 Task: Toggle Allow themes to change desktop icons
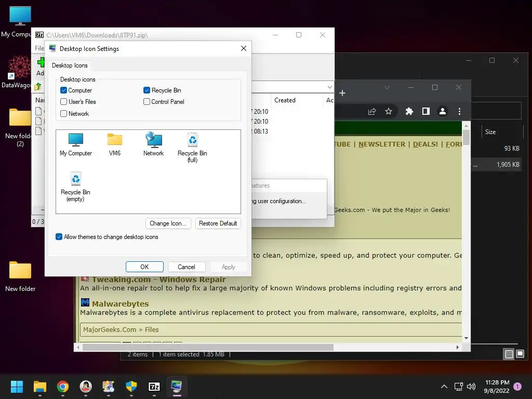pyautogui.click(x=59, y=236)
